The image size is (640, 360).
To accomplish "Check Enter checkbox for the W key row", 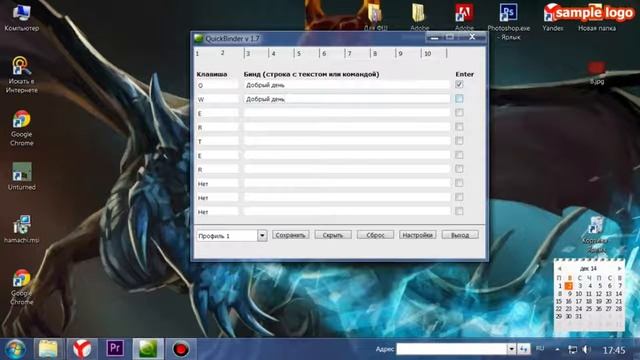I will (x=459, y=98).
